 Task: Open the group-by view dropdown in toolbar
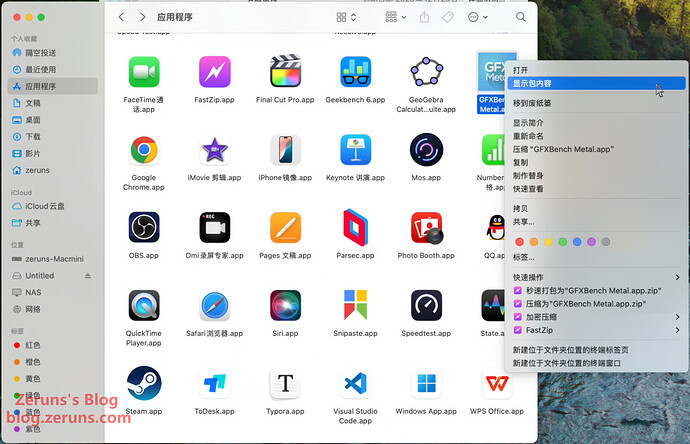(x=395, y=18)
